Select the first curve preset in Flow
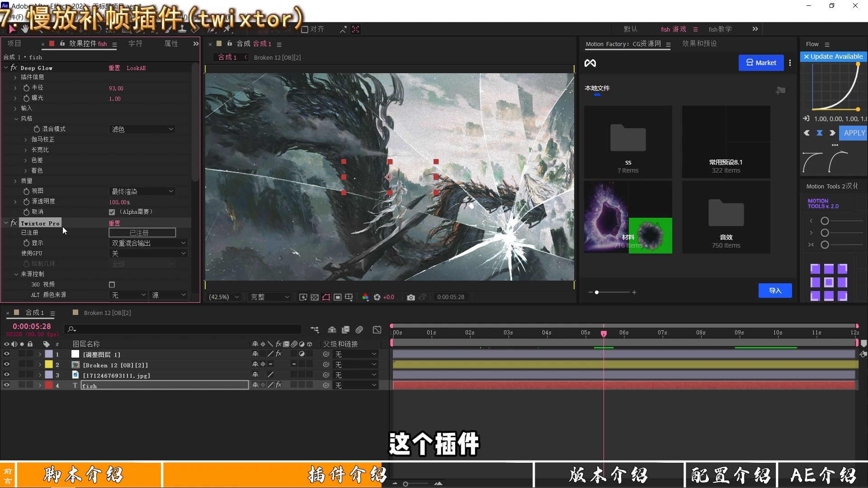 [812, 162]
